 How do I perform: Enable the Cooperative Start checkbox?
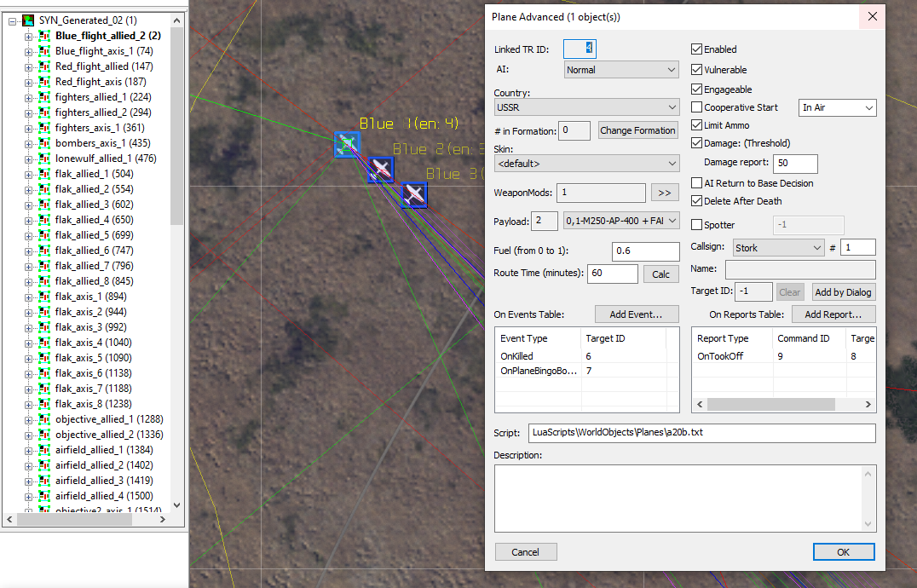coord(696,107)
